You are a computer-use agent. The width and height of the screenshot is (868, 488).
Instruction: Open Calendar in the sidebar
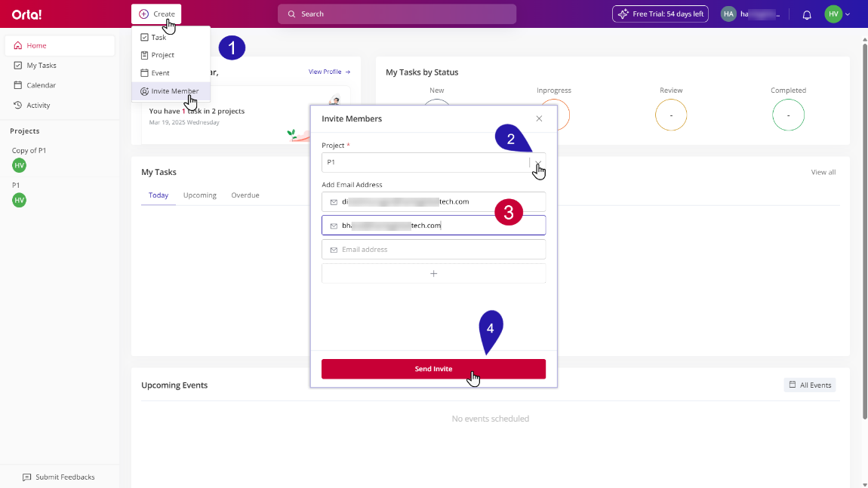click(x=42, y=85)
